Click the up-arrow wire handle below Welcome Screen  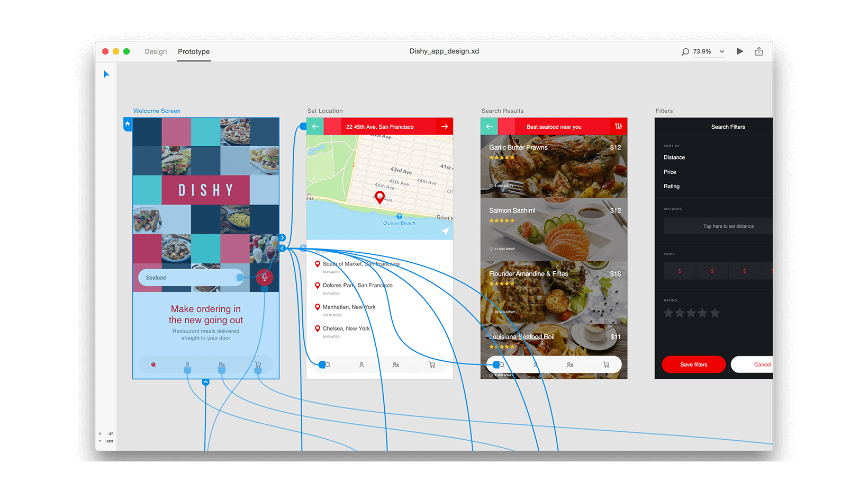click(x=206, y=382)
